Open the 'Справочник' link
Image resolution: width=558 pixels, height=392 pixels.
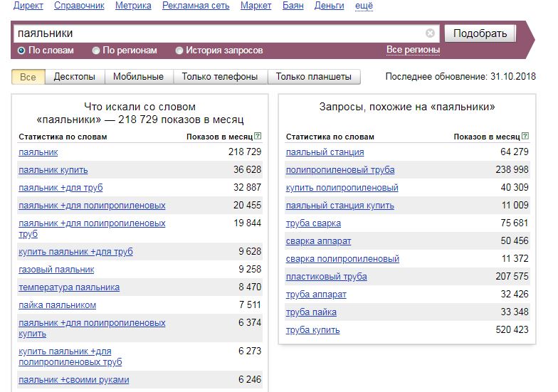click(79, 6)
